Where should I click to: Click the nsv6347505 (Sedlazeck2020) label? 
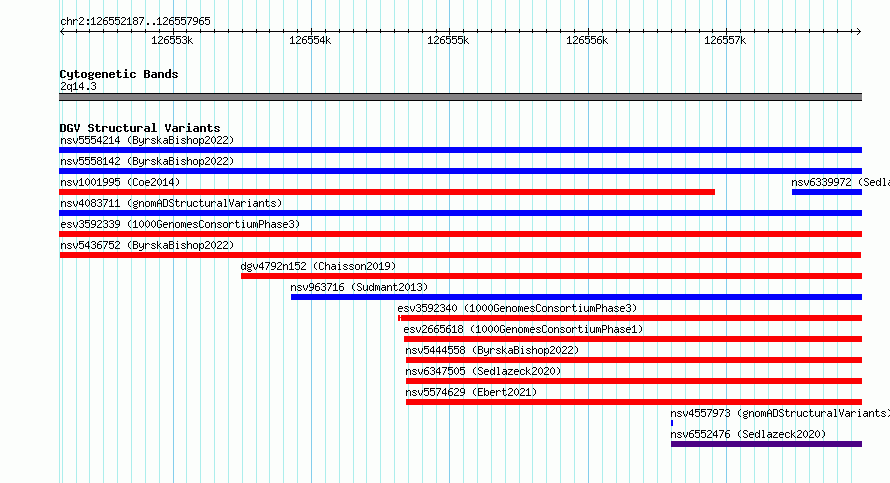483,371
